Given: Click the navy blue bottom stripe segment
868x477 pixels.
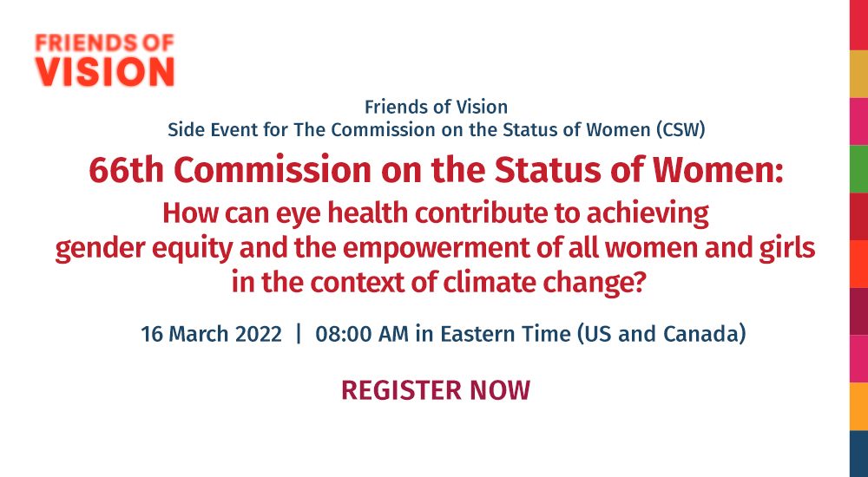Looking at the screenshot, I should (858, 454).
